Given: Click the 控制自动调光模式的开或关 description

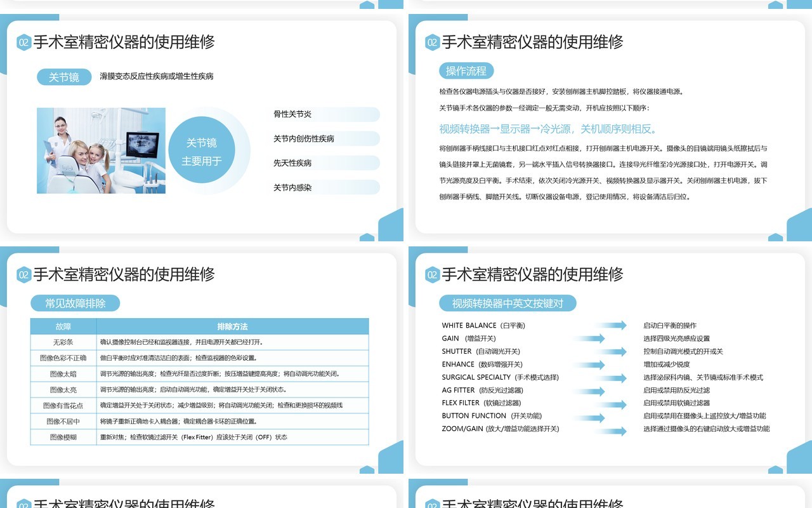Looking at the screenshot, I should tap(683, 351).
